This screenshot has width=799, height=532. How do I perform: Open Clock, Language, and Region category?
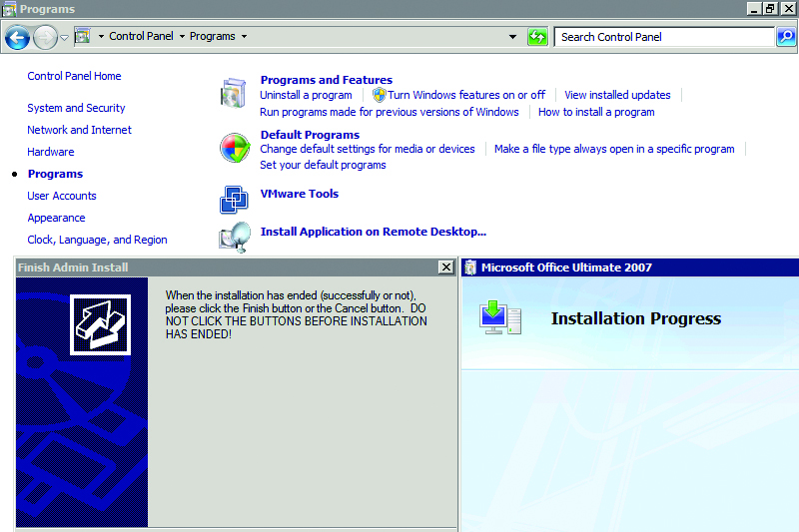[x=97, y=240]
